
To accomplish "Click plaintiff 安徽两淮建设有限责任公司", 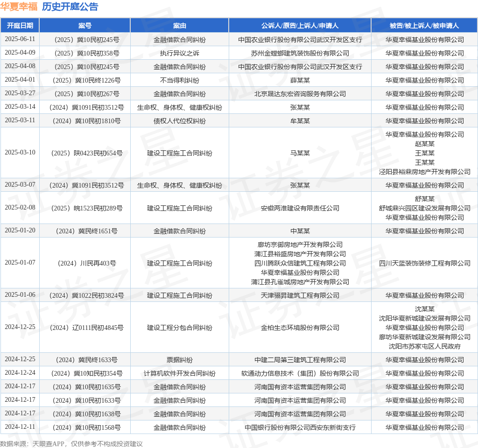I will 300,208.
